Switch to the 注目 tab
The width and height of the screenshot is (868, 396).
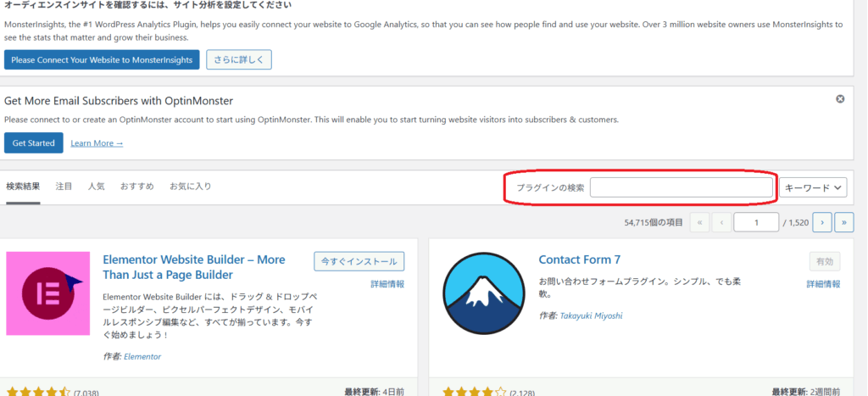click(x=64, y=187)
